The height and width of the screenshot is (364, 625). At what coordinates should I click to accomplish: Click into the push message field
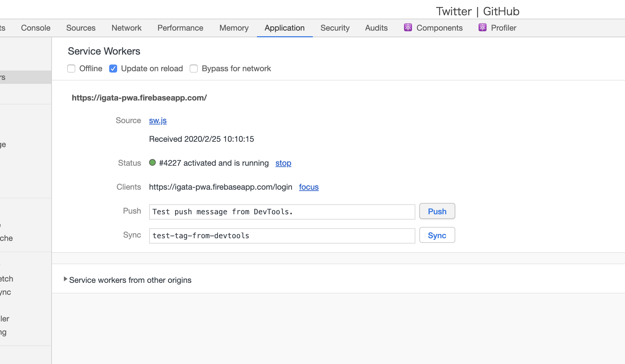click(282, 212)
